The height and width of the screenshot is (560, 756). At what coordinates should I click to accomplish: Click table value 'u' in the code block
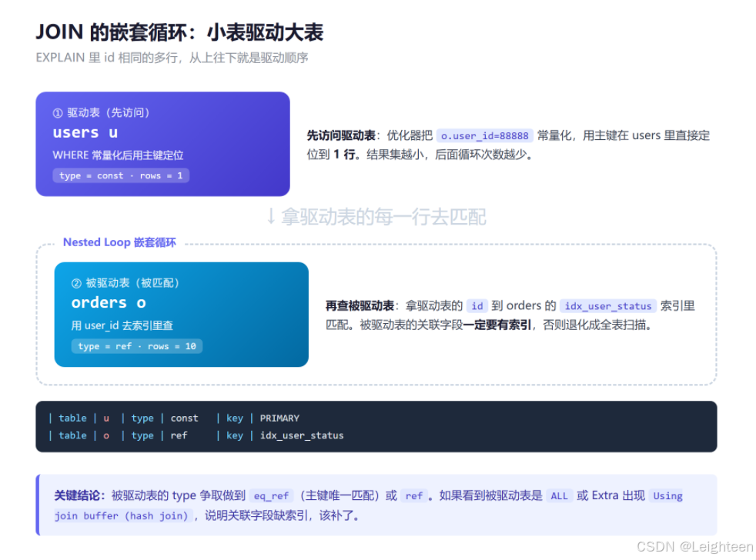(106, 418)
